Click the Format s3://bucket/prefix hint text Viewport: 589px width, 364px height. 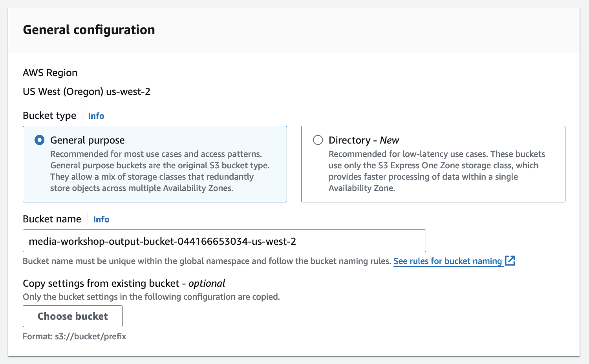pos(75,337)
